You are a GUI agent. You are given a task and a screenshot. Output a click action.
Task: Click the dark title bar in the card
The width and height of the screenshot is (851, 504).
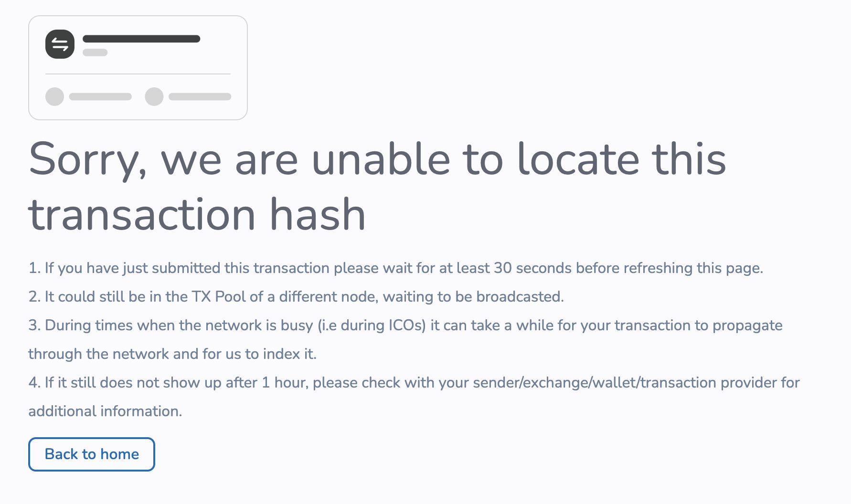coord(141,39)
